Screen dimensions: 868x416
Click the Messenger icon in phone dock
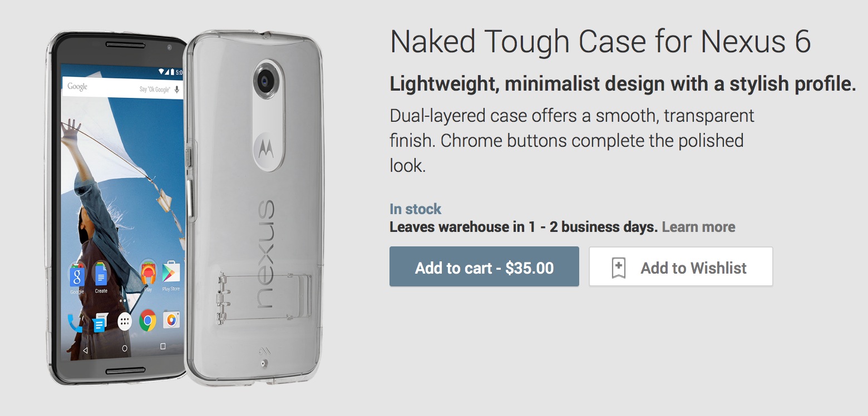coord(99,322)
